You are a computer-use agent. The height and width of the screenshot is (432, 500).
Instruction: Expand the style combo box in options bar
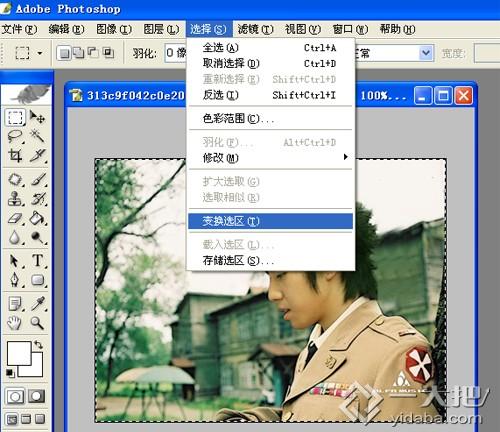[x=426, y=53]
